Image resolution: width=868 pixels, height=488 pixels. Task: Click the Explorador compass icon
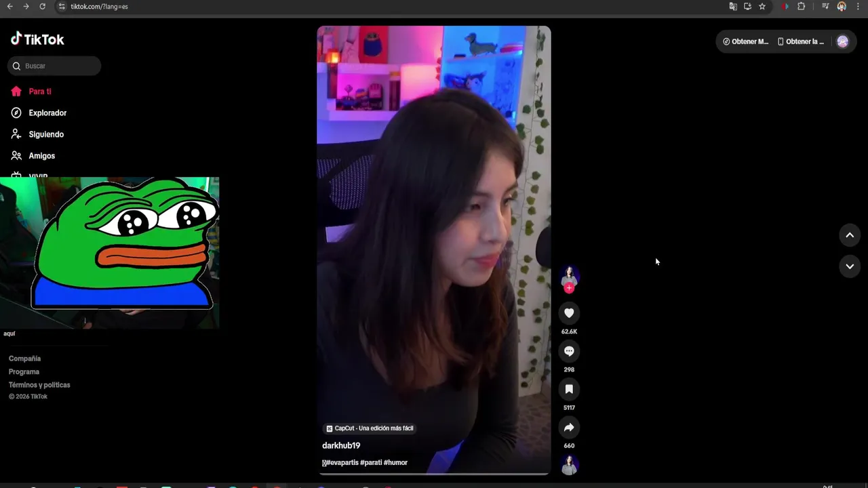16,113
